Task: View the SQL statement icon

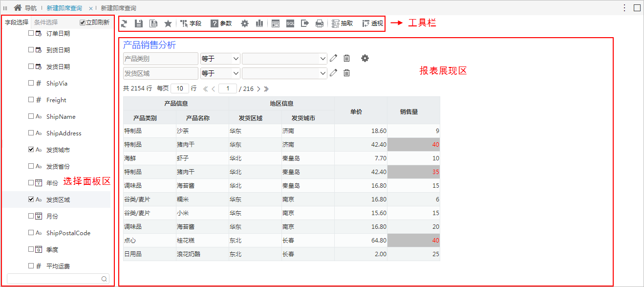Action: click(290, 23)
